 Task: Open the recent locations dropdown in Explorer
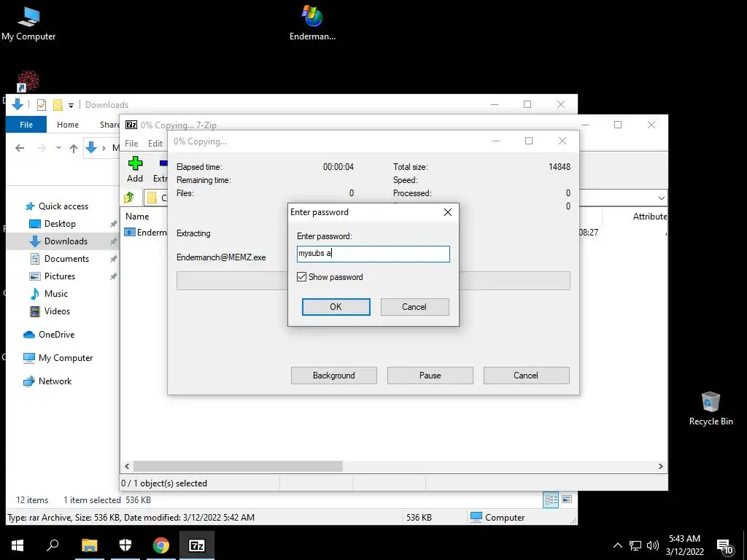[58, 148]
